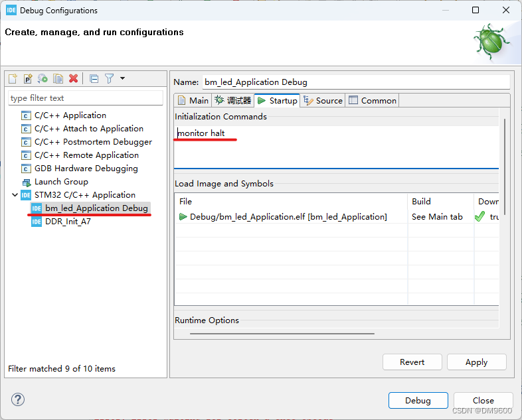Click the green download checkmark cell
The image size is (522, 420).
pyautogui.click(x=479, y=217)
